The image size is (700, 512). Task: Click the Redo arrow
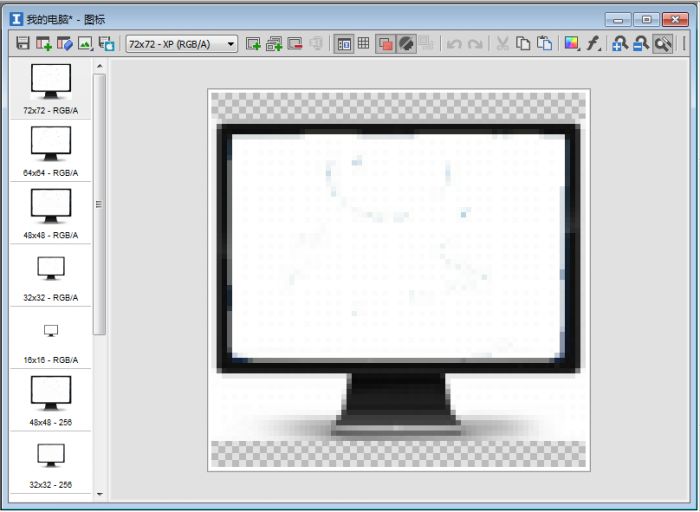pyautogui.click(x=475, y=44)
